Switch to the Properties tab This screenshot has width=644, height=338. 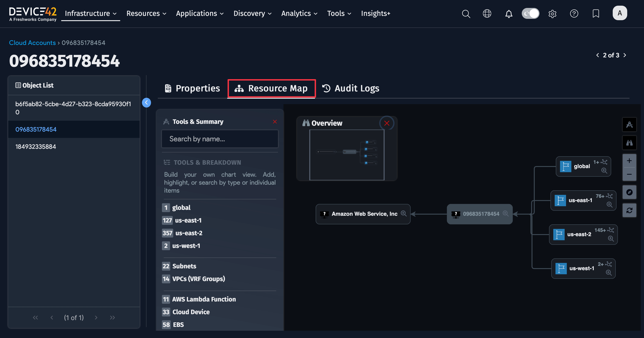click(x=193, y=88)
